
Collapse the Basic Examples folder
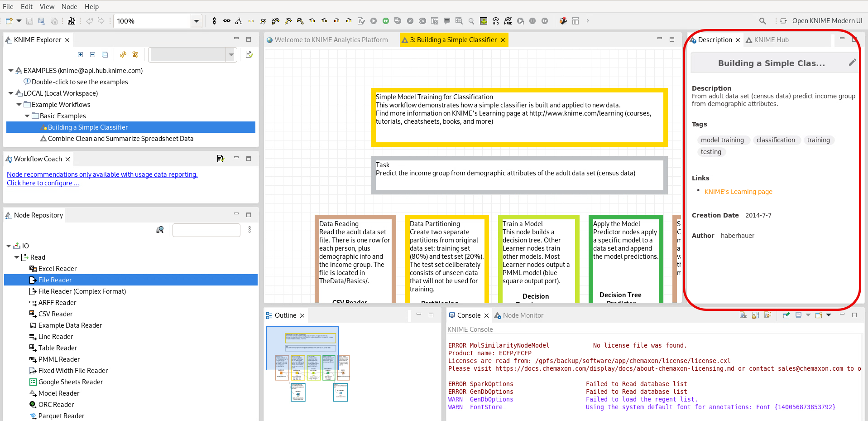[x=27, y=116]
